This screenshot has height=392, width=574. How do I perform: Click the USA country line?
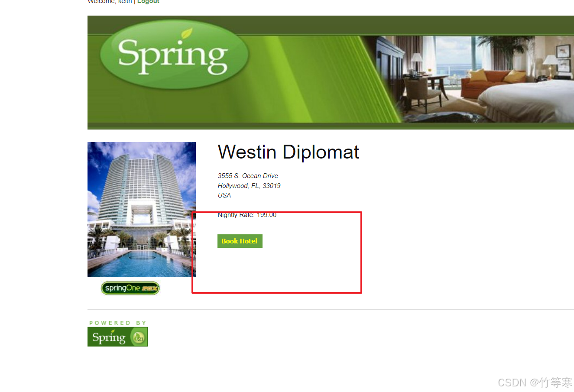pos(224,195)
